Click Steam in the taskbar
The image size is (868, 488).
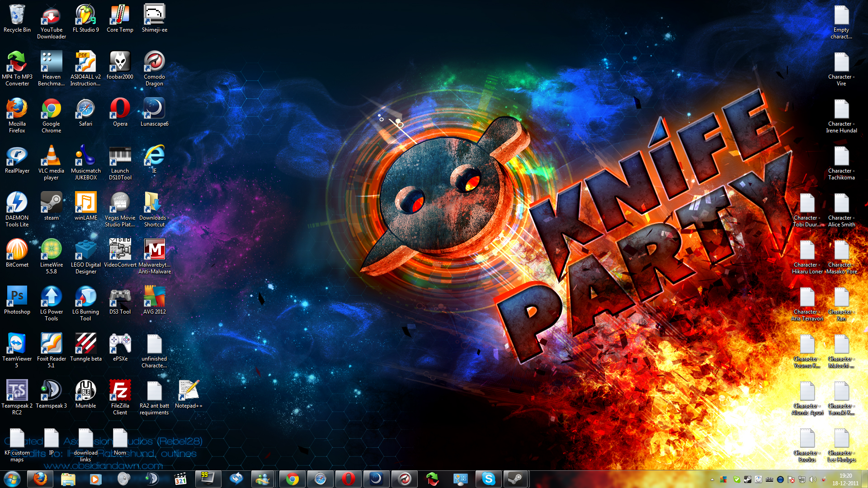[x=515, y=479]
